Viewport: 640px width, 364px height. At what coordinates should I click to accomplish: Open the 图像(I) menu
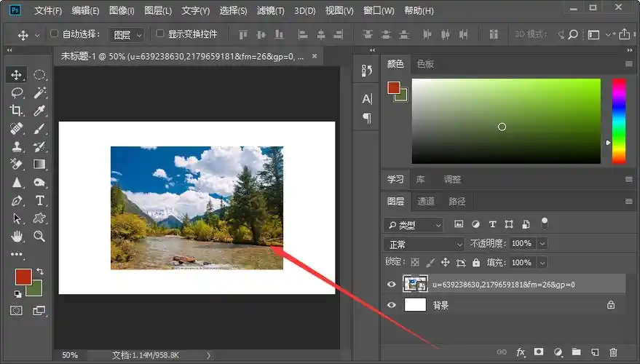click(x=122, y=11)
